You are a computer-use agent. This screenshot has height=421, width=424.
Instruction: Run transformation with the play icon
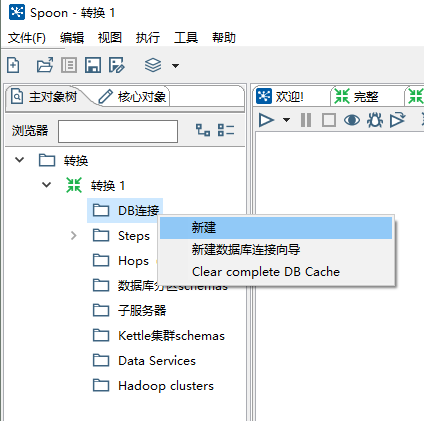click(x=266, y=120)
